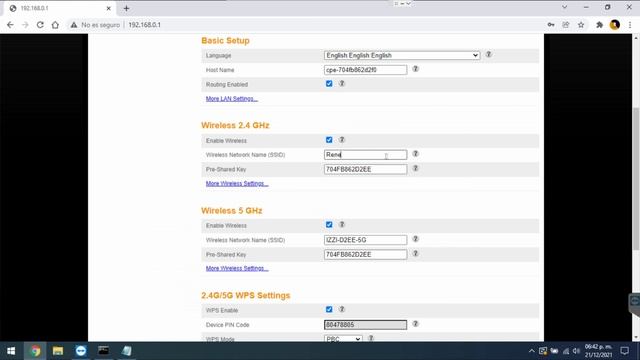Click help icon beside 5 GHz Enable Wireless
The image size is (640, 360).
coord(342,224)
